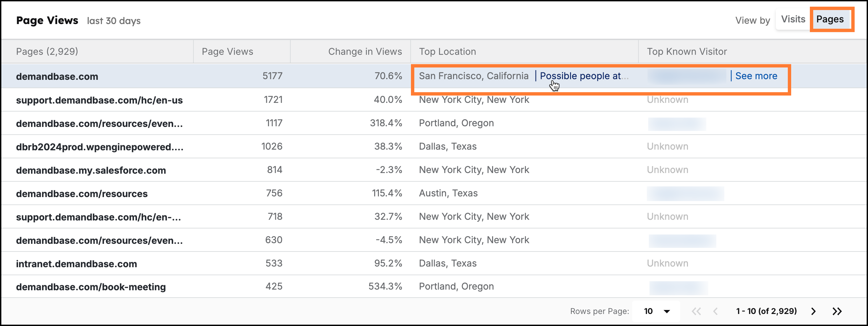
Task: Open demandbase.my.salesforce.com page entry
Action: coord(91,170)
